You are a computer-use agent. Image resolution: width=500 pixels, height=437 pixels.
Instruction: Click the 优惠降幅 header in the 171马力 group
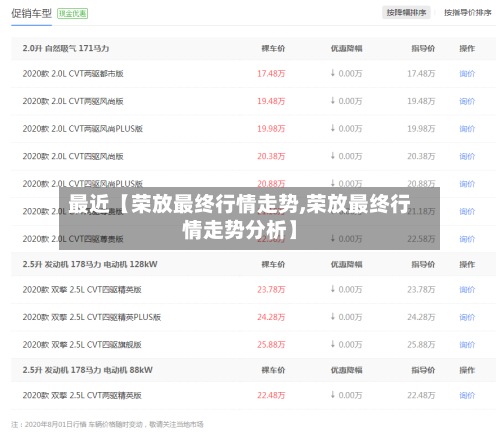[x=346, y=49]
